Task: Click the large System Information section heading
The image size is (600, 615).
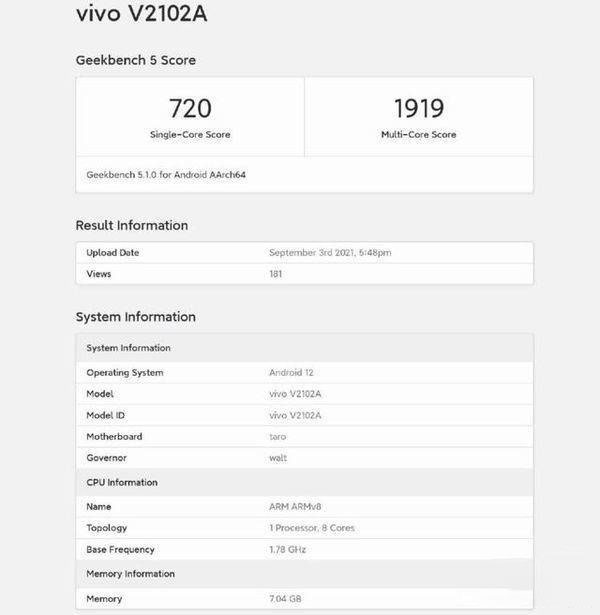Action: pyautogui.click(x=136, y=317)
